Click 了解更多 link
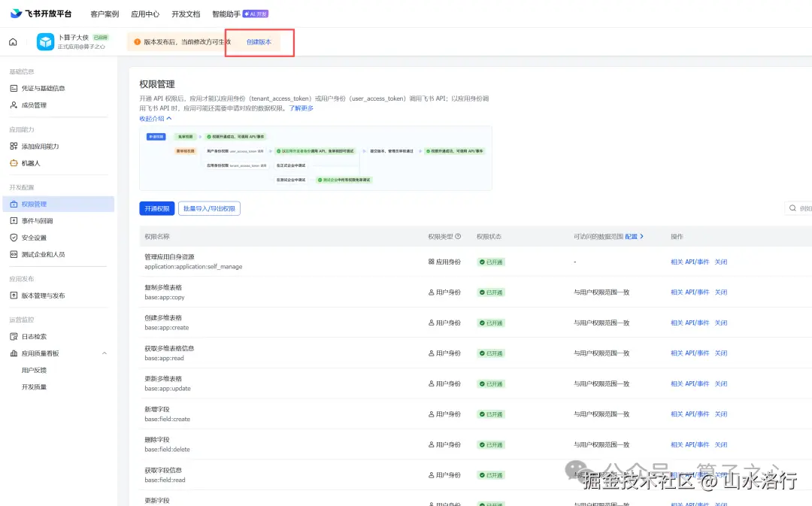812x506 pixels. coord(301,108)
